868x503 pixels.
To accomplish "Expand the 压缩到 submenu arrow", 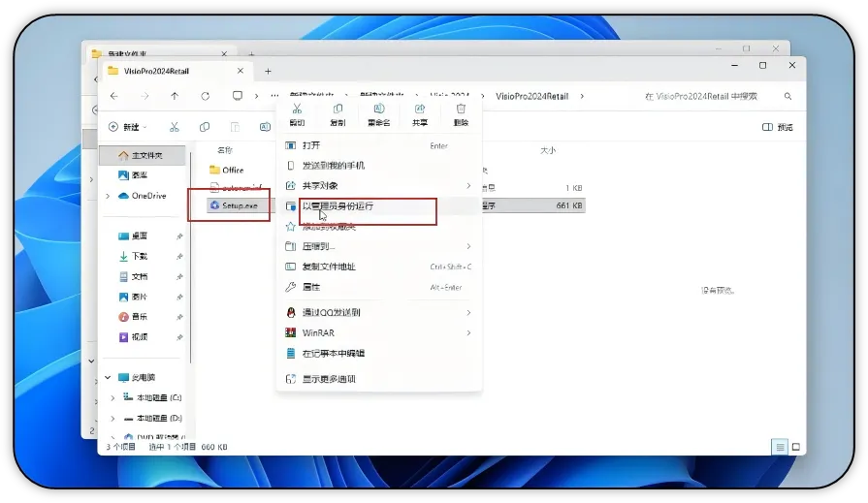I will (x=468, y=246).
